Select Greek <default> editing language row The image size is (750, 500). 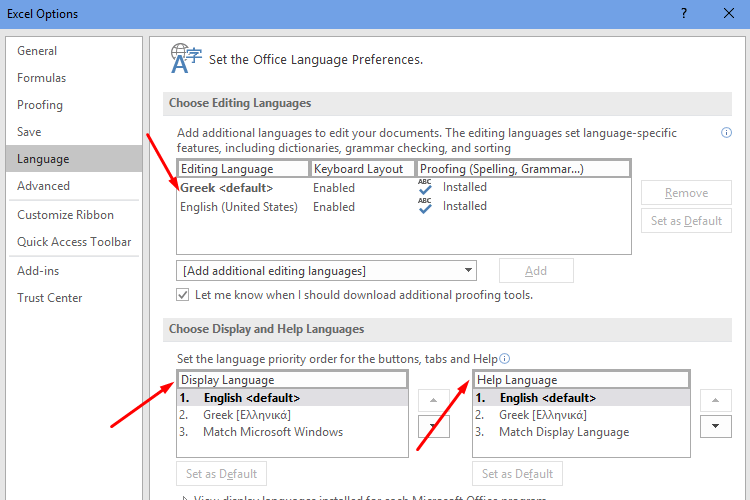[404, 188]
